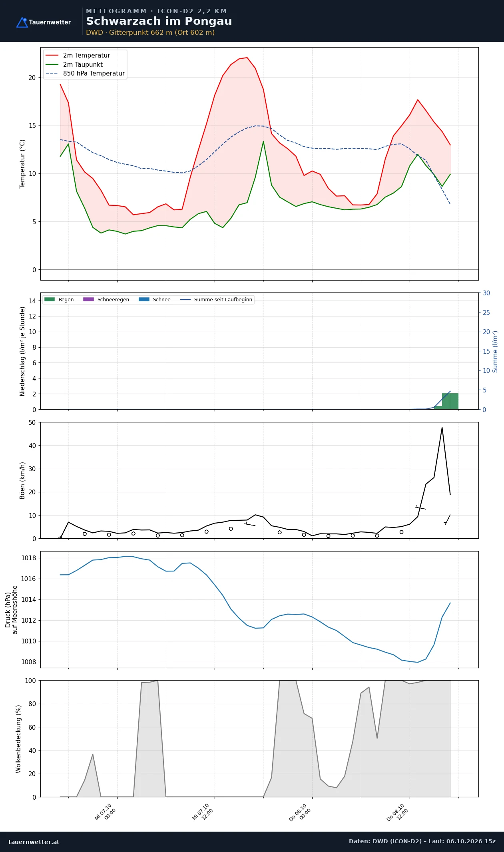Click the 100 tick on the cloud cover axis
This screenshot has height=852, width=504.
[30, 681]
